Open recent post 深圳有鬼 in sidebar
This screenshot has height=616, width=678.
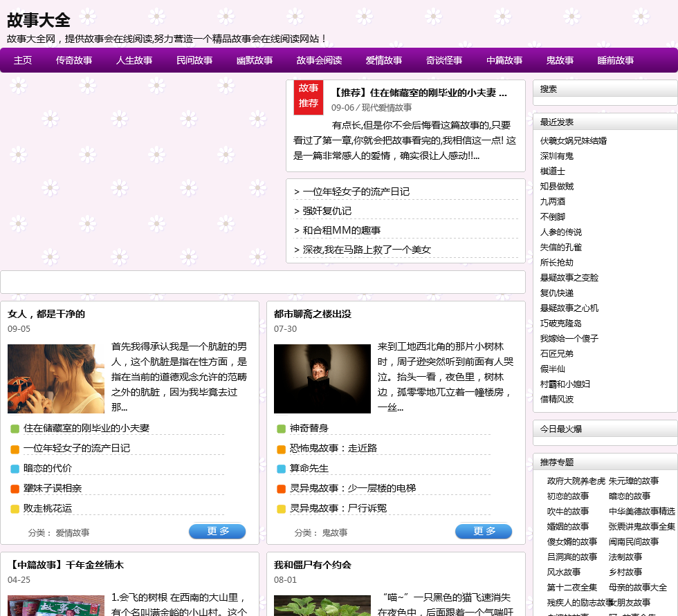[557, 156]
